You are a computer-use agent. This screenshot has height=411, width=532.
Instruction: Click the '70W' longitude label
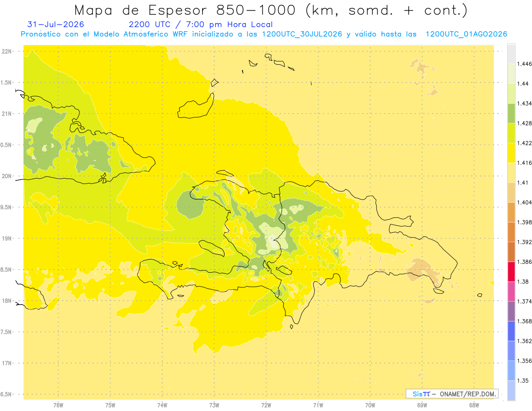(370, 405)
